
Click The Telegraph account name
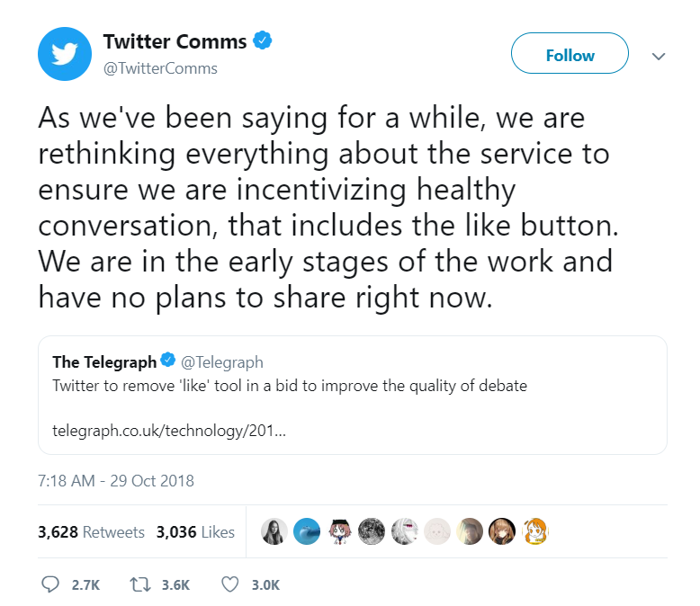(104, 362)
